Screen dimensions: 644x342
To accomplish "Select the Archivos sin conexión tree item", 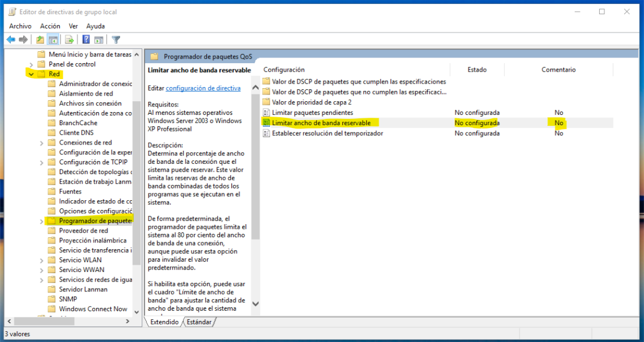I will coord(90,104).
